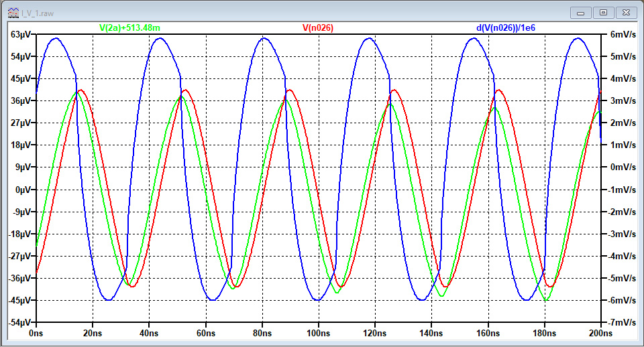Click the 54µV left axis label
This screenshot has height=347, width=644.
coord(21,56)
